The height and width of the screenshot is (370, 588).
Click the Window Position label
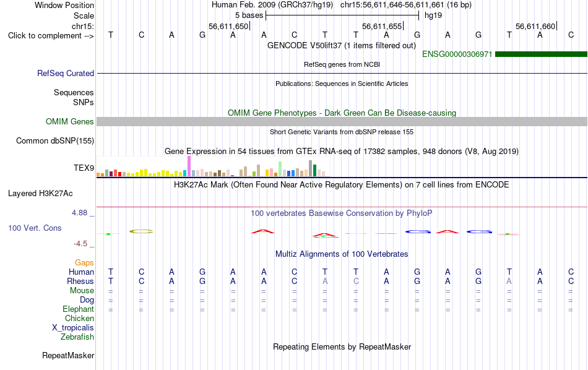tap(64, 5)
